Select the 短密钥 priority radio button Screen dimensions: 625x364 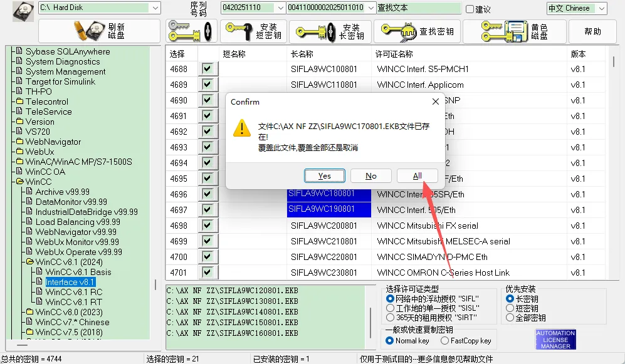tap(510, 308)
